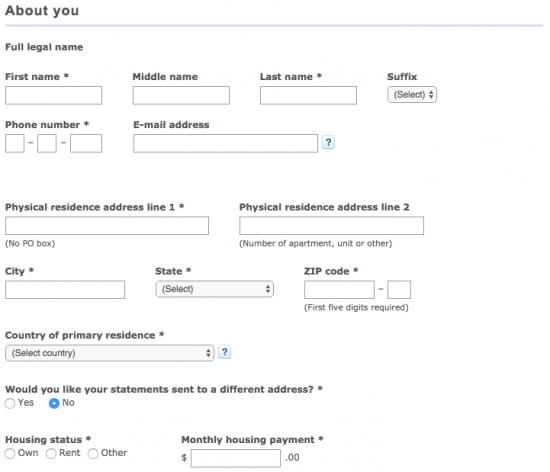Open the Select country dropdown
The height and width of the screenshot is (472, 550).
pyautogui.click(x=109, y=353)
